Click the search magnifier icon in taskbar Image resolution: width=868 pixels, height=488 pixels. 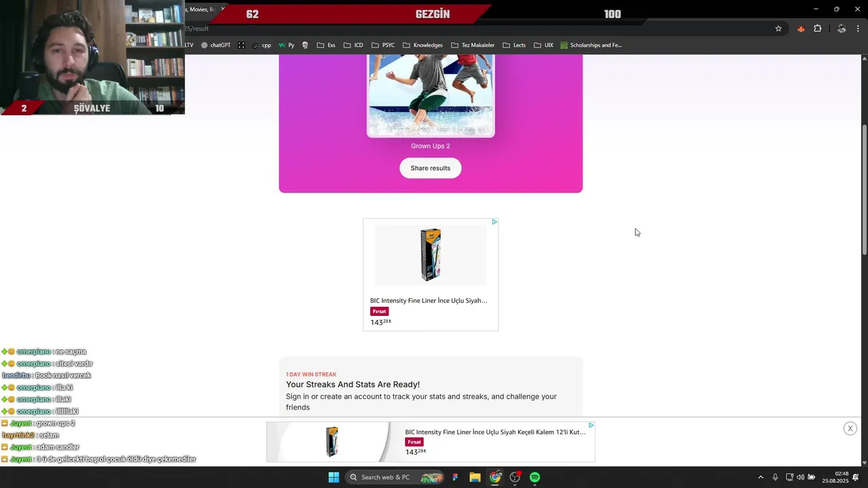(x=353, y=477)
